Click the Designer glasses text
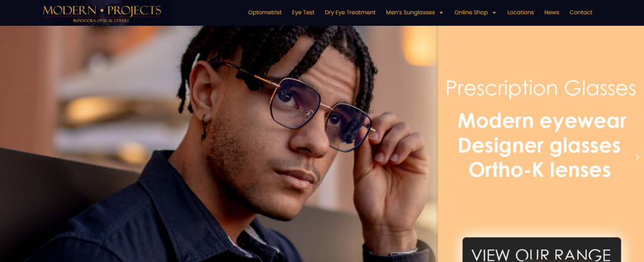 click(x=539, y=145)
